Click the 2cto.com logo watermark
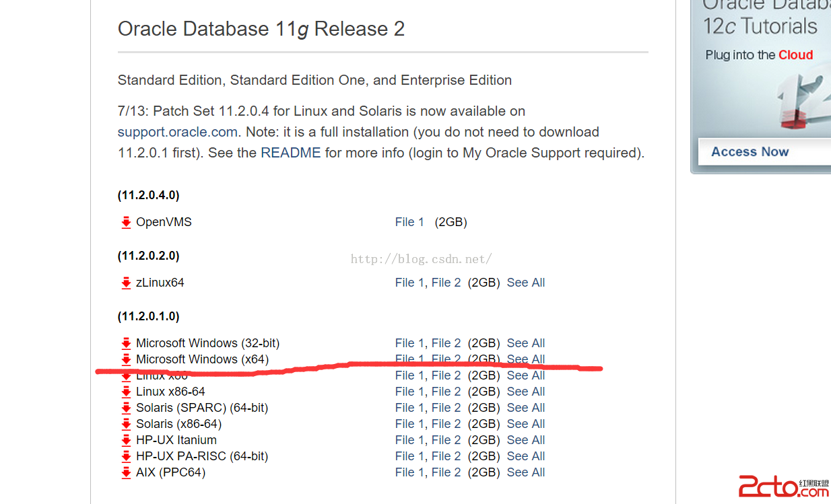 pyautogui.click(x=784, y=487)
